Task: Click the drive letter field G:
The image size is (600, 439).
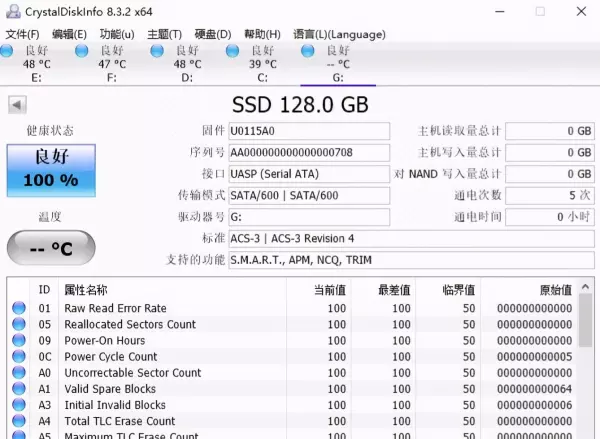Action: [309, 217]
